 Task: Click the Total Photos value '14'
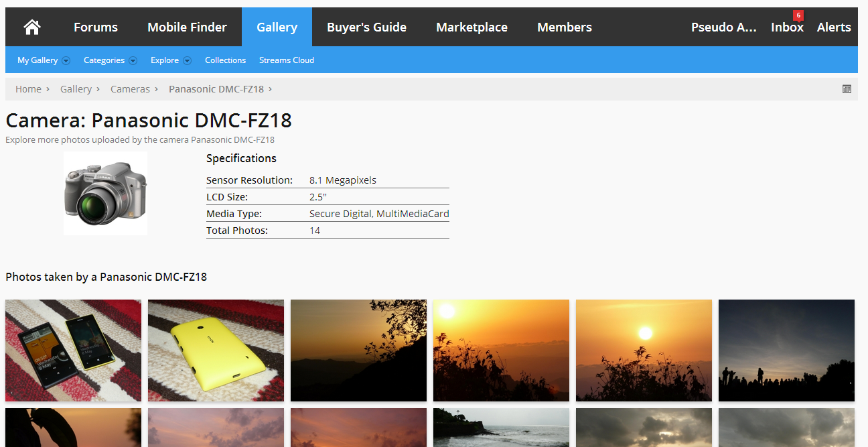coord(315,231)
